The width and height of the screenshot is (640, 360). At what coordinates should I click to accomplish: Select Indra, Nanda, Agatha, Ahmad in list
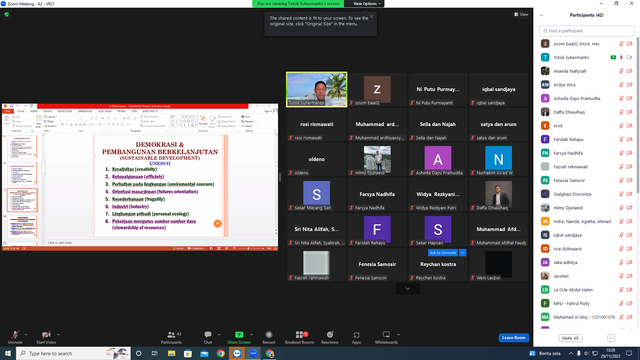click(x=587, y=221)
